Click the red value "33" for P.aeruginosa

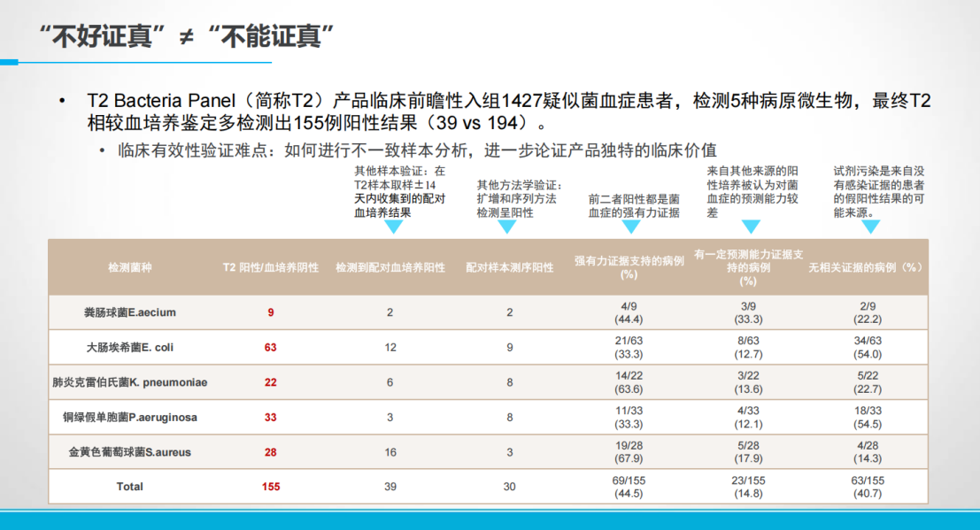(271, 418)
